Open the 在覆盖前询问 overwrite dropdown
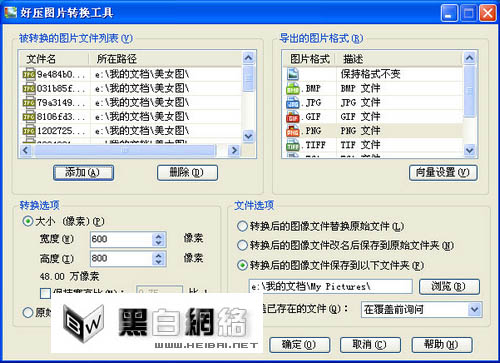 pos(474,310)
